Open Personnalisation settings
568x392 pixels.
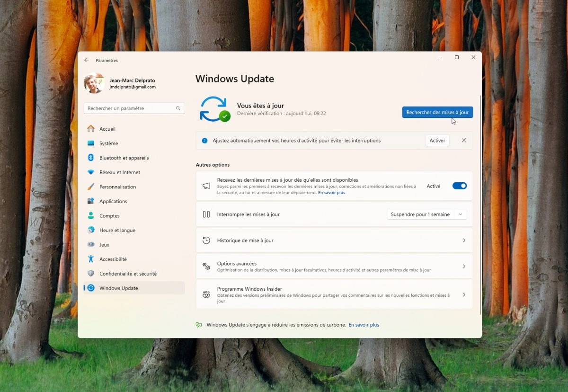click(x=134, y=187)
